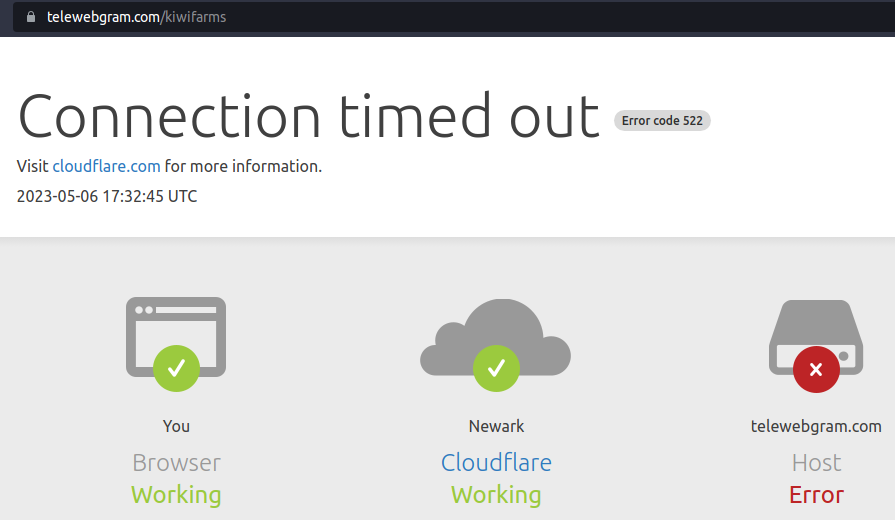Click the timestamp 2023-05-06 17:32:45 UTC

[107, 196]
